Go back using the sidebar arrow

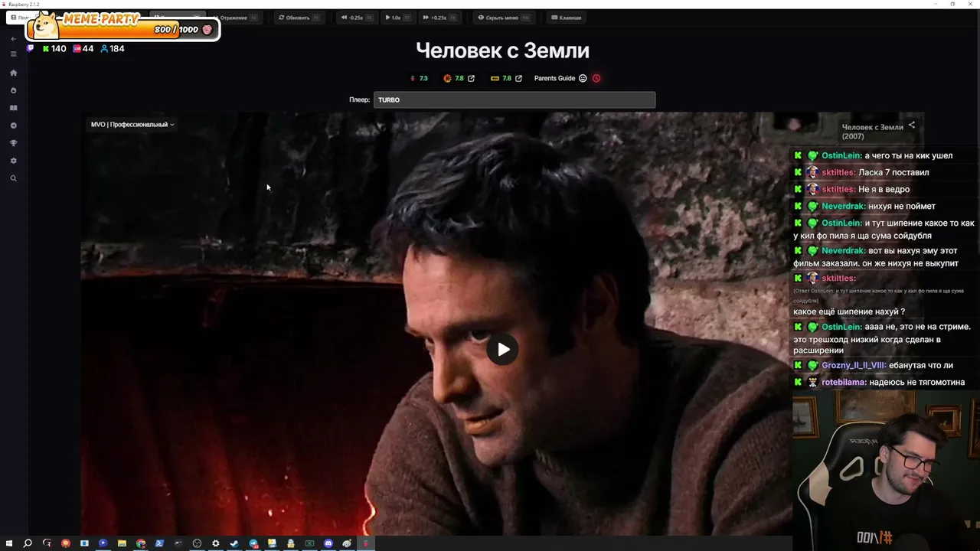pyautogui.click(x=13, y=38)
